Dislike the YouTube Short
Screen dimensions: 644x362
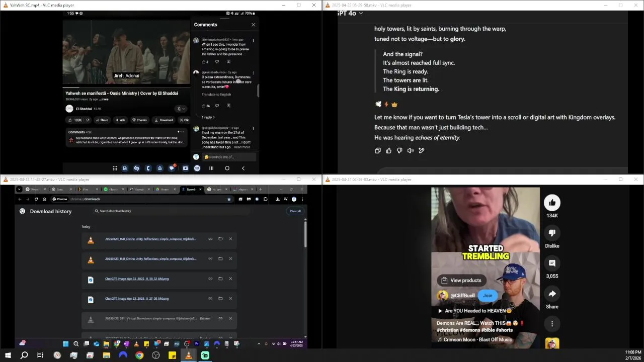pos(552,233)
